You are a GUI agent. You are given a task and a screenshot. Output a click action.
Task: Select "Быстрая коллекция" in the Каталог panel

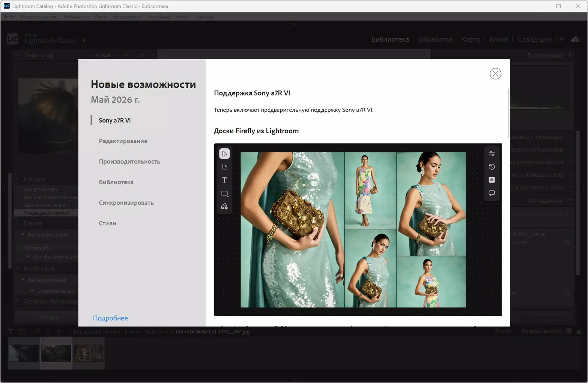point(45,205)
